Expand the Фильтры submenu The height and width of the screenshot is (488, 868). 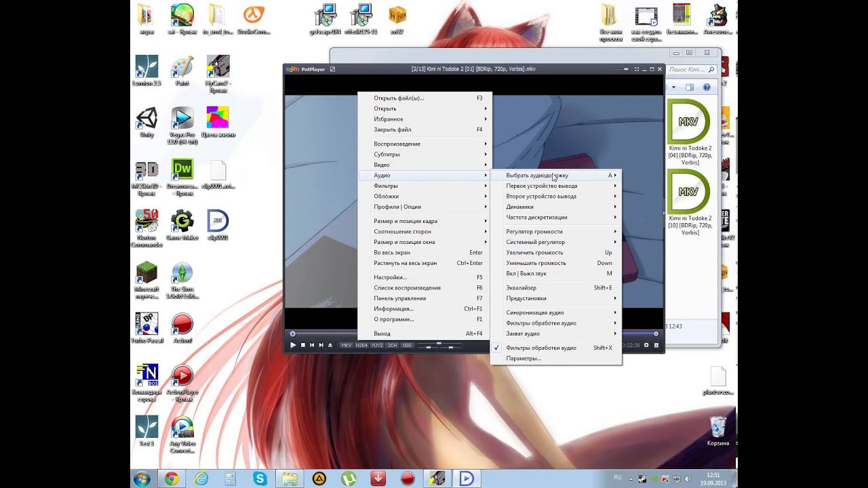[425, 186]
